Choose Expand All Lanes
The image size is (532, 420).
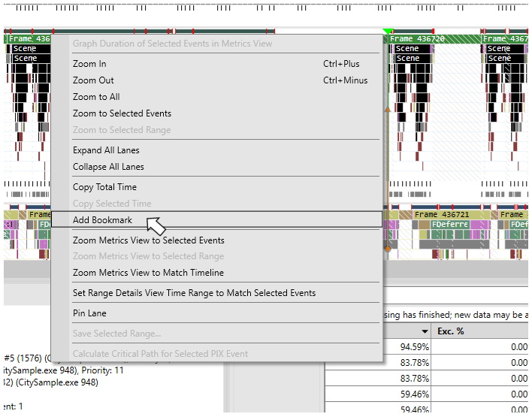(217, 150)
